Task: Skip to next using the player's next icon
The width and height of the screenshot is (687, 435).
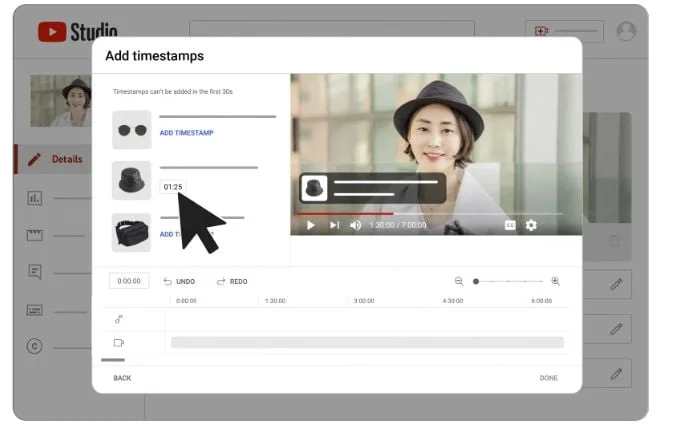Action: click(334, 225)
